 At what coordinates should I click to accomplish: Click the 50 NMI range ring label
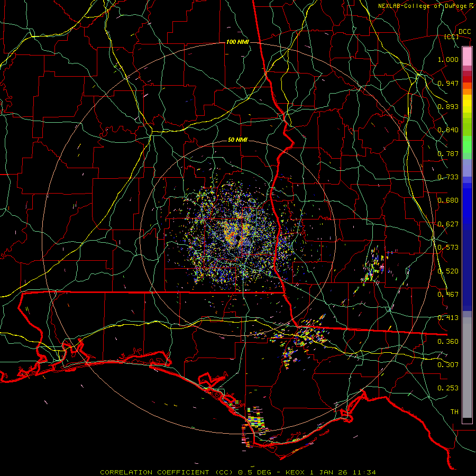[x=237, y=140]
